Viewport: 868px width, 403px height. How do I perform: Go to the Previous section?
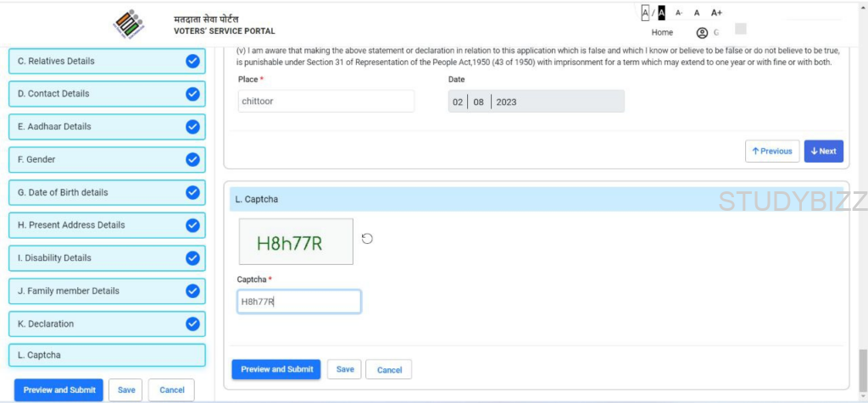(771, 152)
